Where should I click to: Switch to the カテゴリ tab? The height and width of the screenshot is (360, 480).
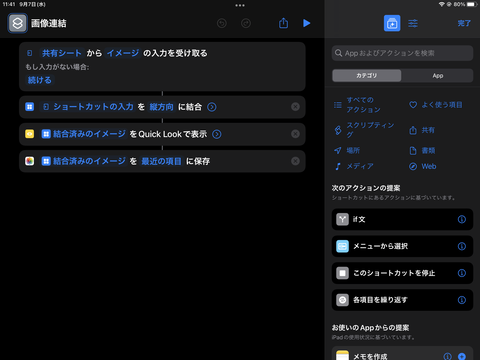point(367,76)
